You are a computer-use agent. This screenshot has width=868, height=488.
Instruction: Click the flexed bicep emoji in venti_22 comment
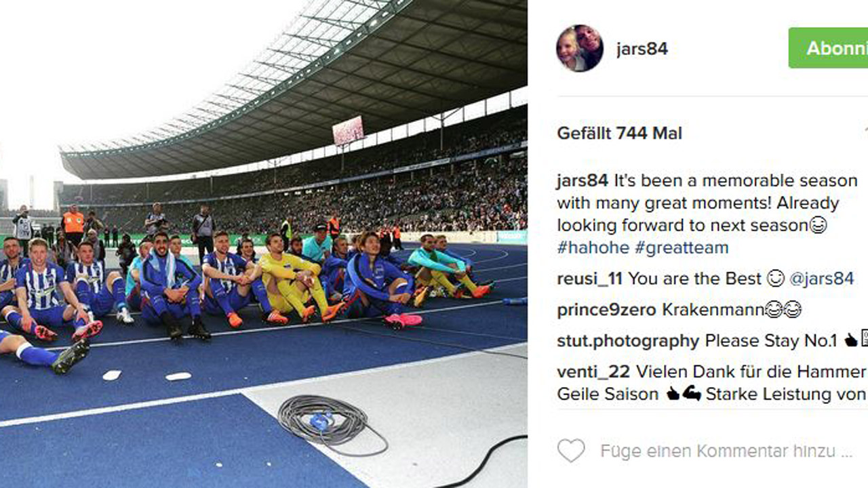click(x=692, y=393)
